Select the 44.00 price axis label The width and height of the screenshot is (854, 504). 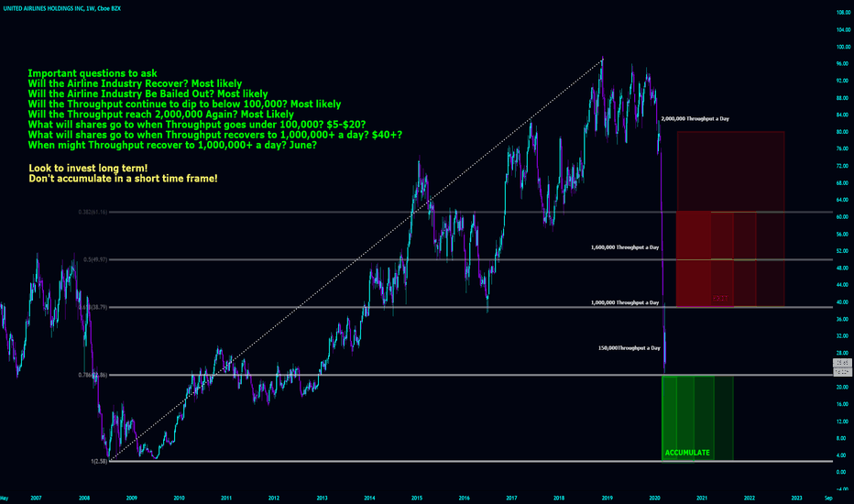[x=844, y=284]
